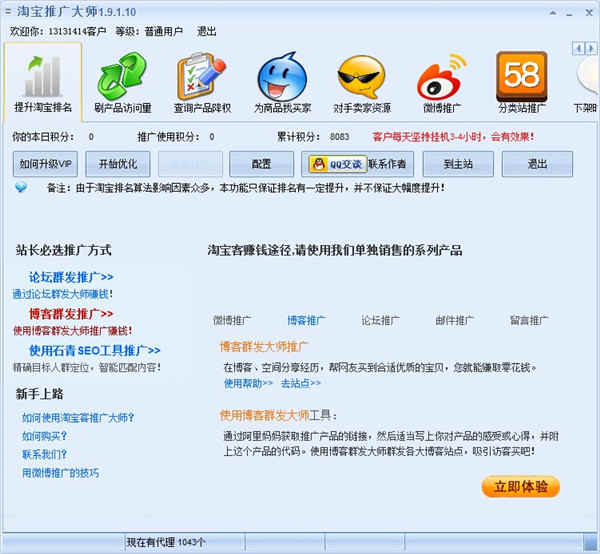Go to main site via 到主站

[x=458, y=164]
